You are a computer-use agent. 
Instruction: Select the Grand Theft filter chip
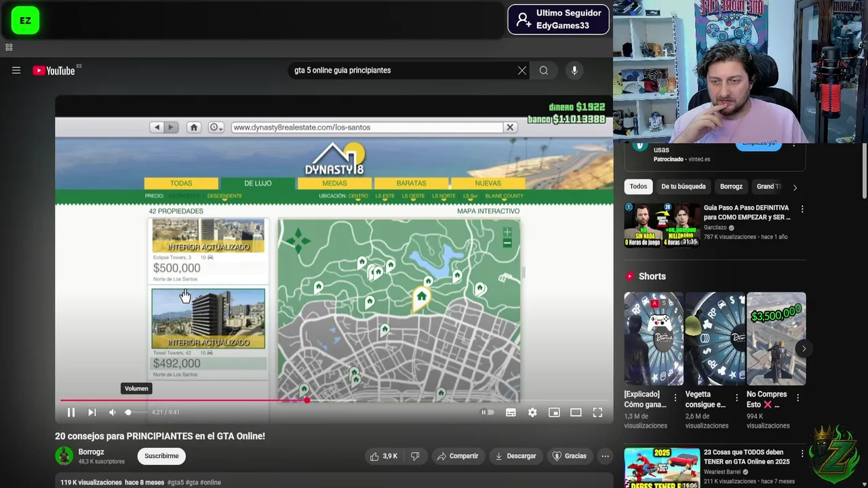point(768,186)
